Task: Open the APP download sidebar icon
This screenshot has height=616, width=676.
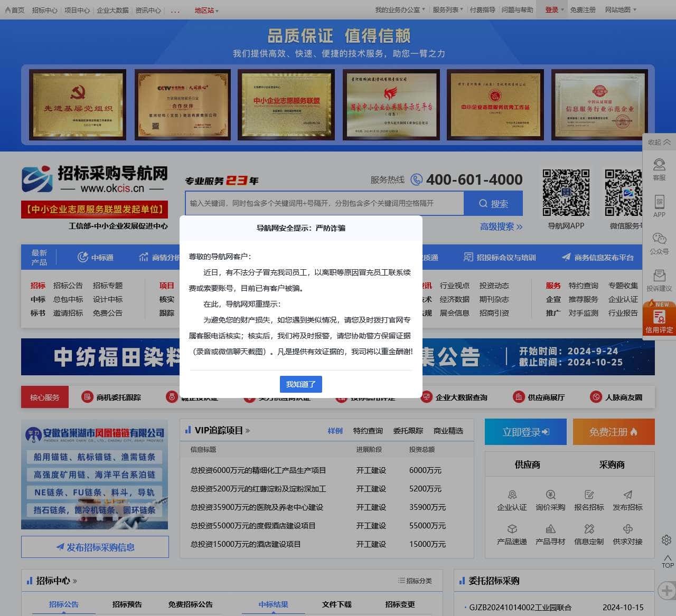Action: pyautogui.click(x=659, y=206)
